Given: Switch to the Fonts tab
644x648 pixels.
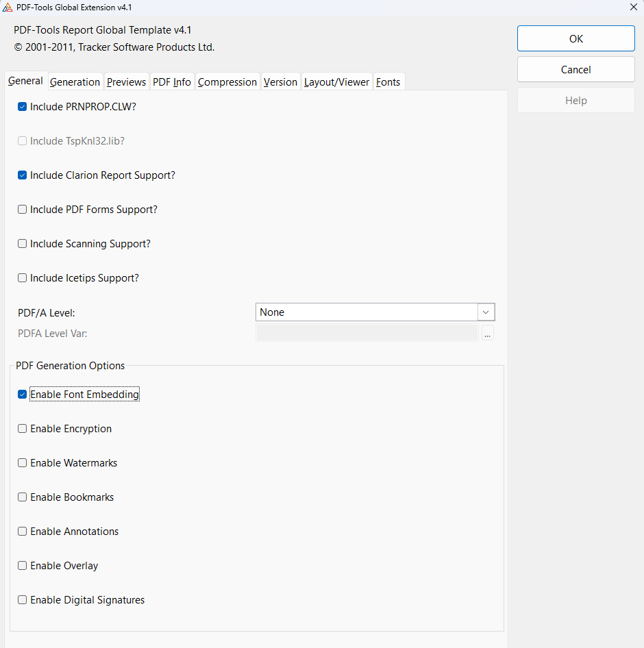Looking at the screenshot, I should tap(388, 82).
